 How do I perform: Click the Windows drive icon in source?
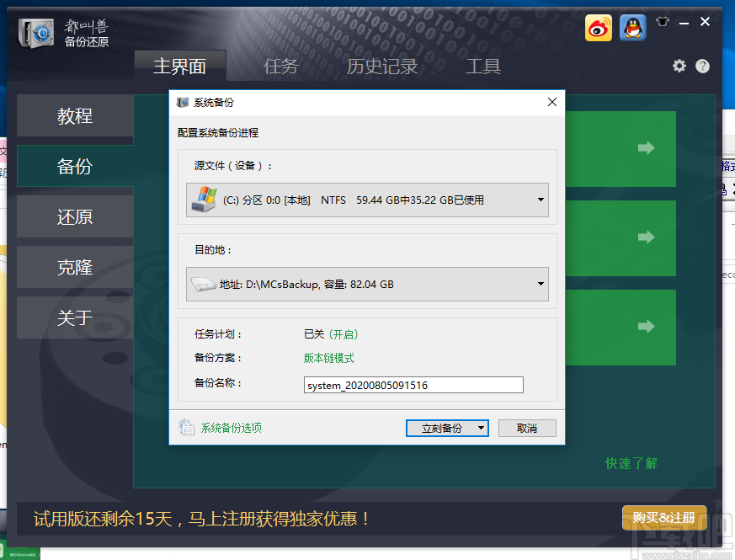coord(205,200)
